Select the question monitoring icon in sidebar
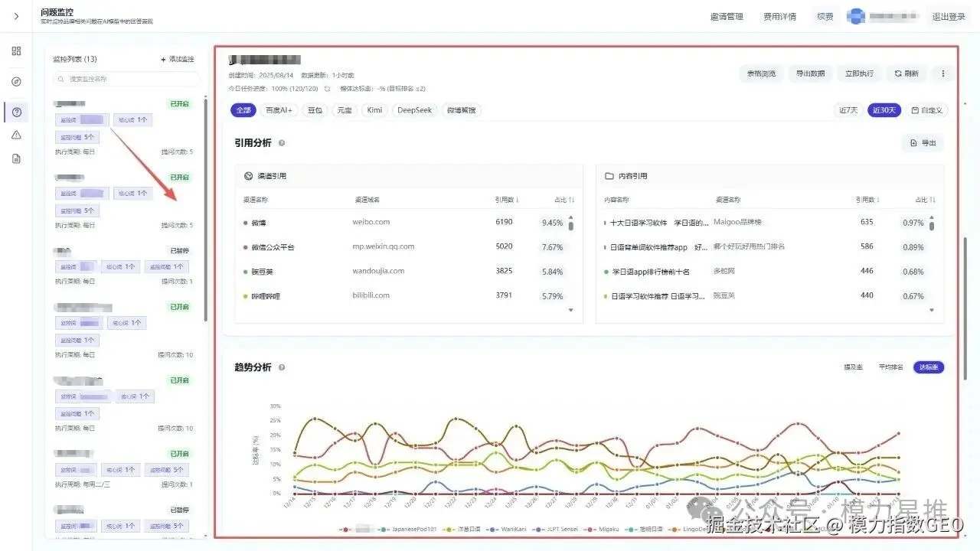This screenshot has height=551, width=980. (x=16, y=112)
